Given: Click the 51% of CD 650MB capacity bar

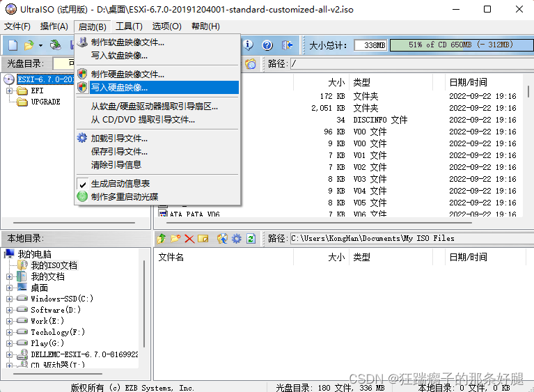Looking at the screenshot, I should 462,45.
